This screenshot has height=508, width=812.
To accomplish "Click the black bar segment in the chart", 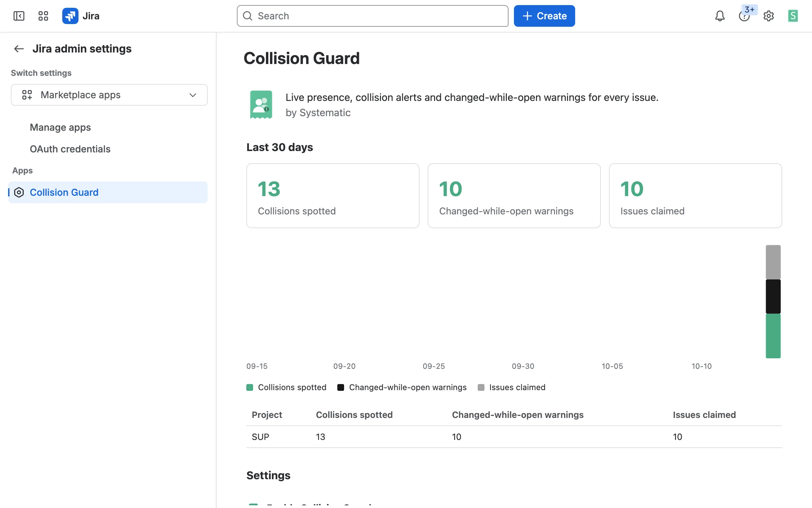I will [x=773, y=296].
